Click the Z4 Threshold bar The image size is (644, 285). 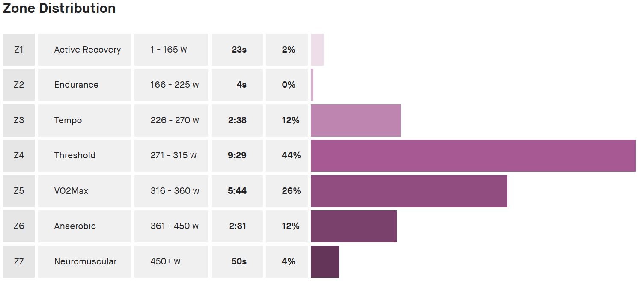tap(473, 155)
